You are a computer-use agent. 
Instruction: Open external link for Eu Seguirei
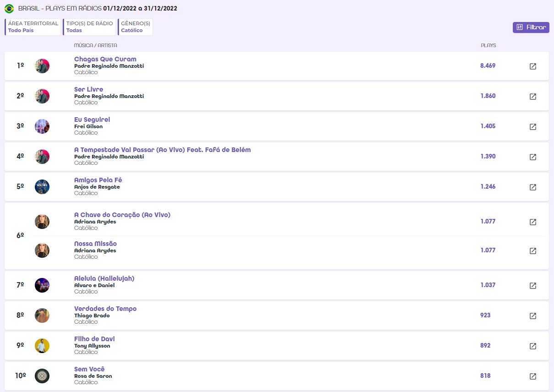[533, 127]
